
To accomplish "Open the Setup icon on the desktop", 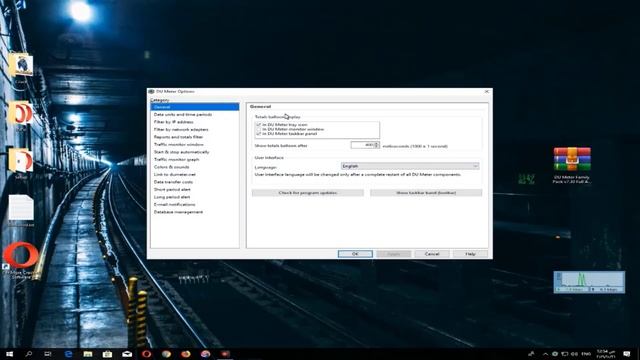I will [21, 163].
